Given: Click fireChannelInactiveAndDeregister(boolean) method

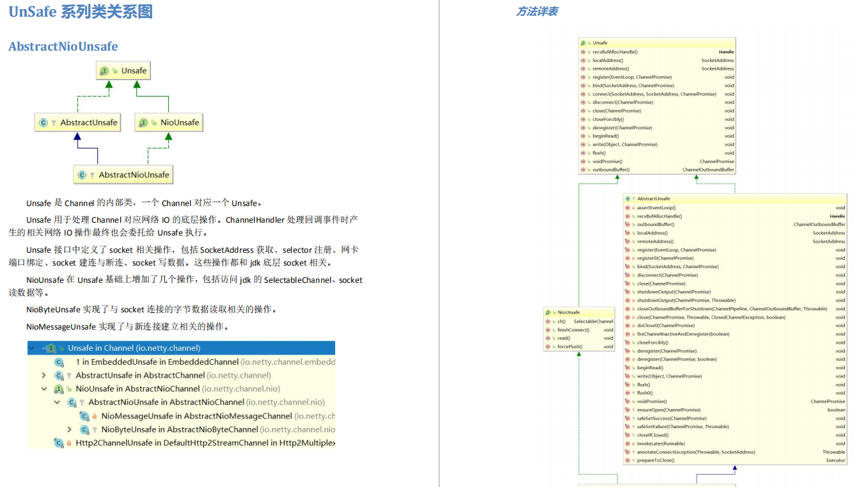Looking at the screenshot, I should click(683, 334).
